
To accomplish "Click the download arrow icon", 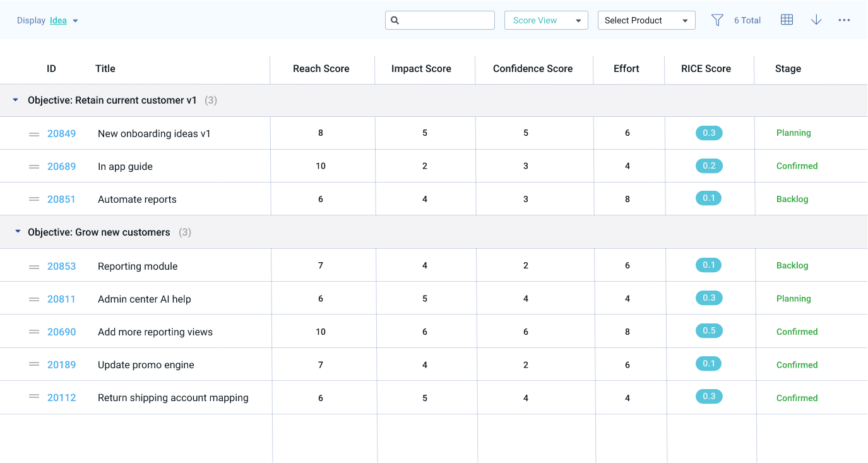I will (816, 20).
